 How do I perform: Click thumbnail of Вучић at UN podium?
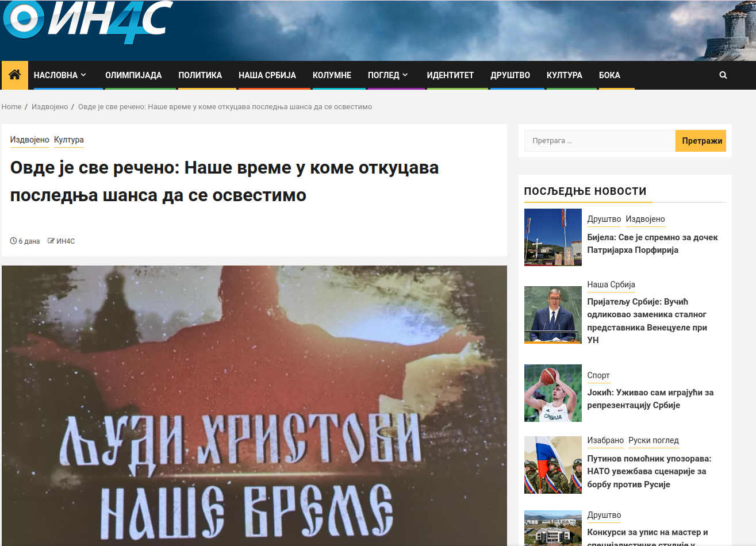(x=552, y=315)
